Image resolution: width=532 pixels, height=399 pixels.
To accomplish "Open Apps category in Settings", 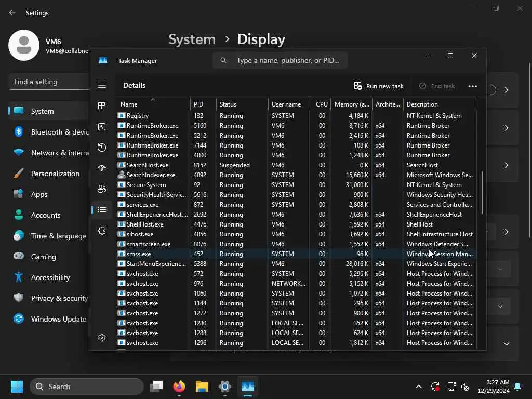I will (49, 194).
